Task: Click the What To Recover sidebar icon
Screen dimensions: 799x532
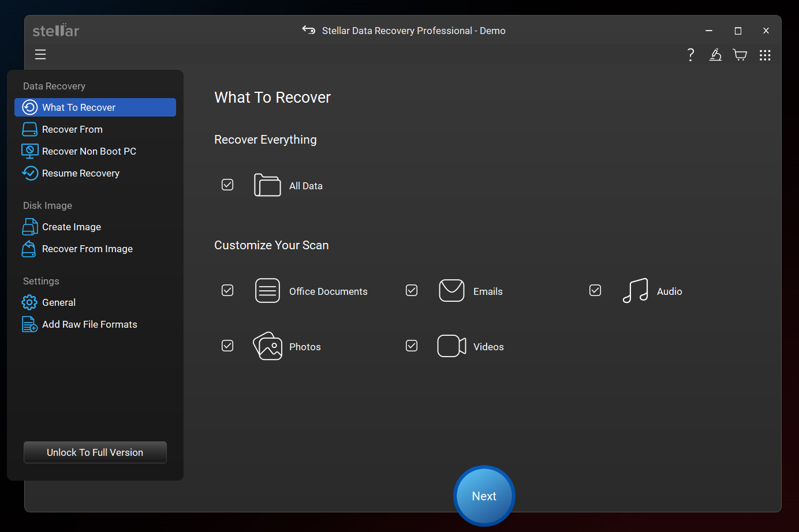Action: (x=30, y=107)
